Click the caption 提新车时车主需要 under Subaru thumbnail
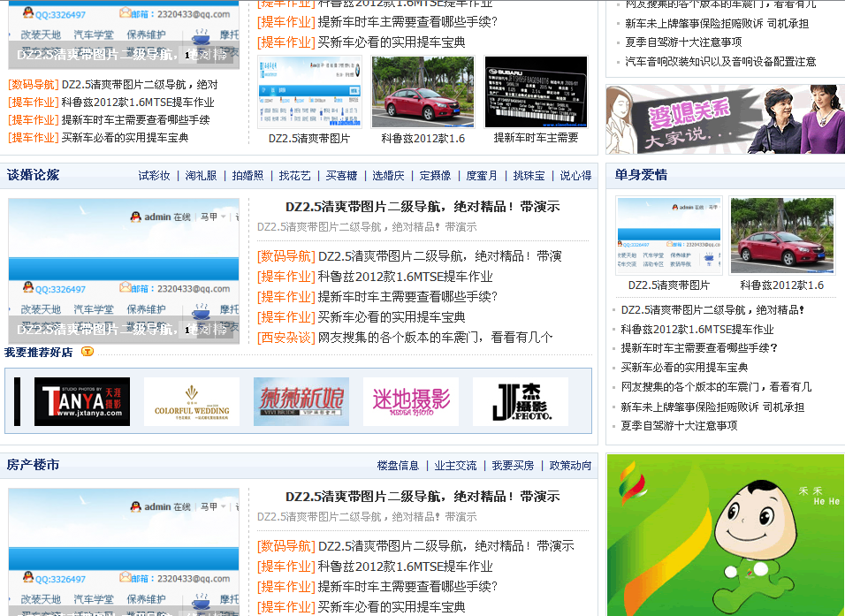Image resolution: width=845 pixels, height=616 pixels. coord(536,138)
